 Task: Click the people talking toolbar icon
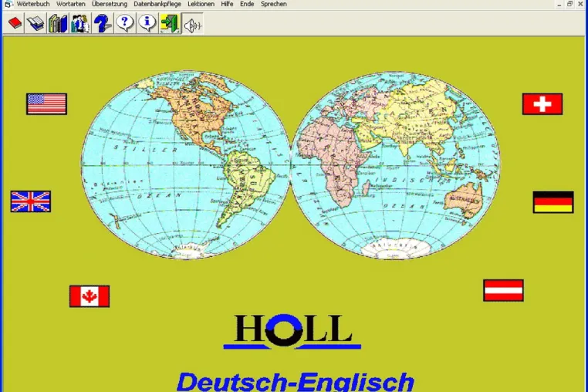point(80,23)
